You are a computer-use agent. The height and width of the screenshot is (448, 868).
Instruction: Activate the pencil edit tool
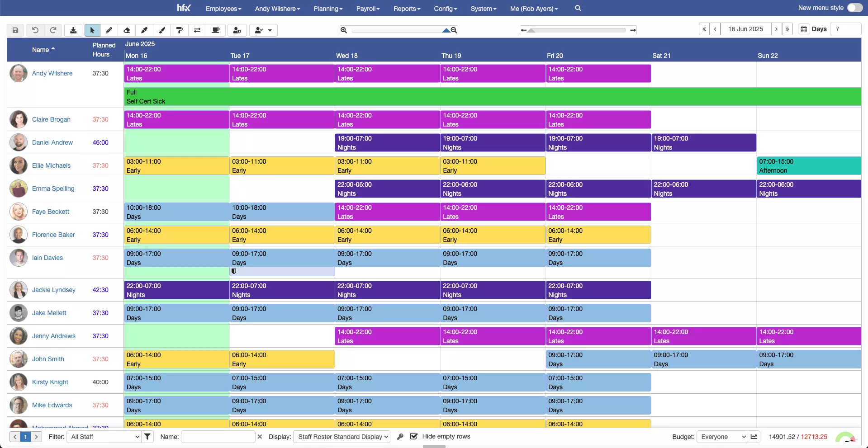pyautogui.click(x=109, y=30)
